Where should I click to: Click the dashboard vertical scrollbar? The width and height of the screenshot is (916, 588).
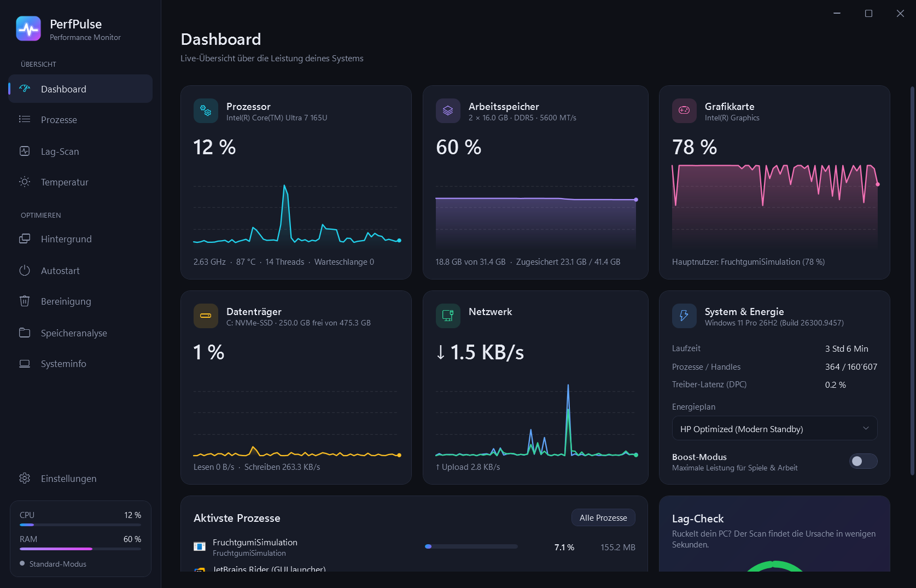tap(912, 281)
